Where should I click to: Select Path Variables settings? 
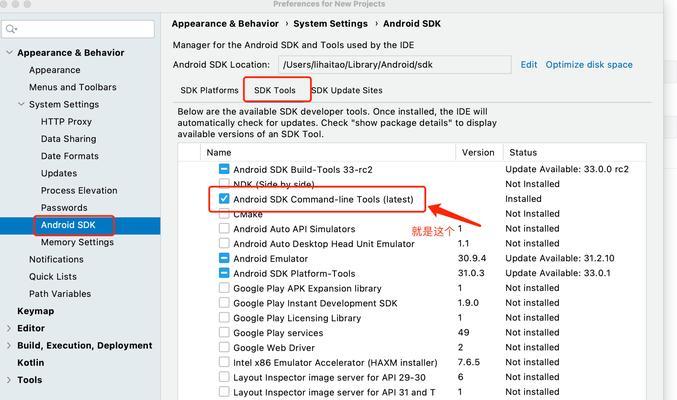coord(60,294)
